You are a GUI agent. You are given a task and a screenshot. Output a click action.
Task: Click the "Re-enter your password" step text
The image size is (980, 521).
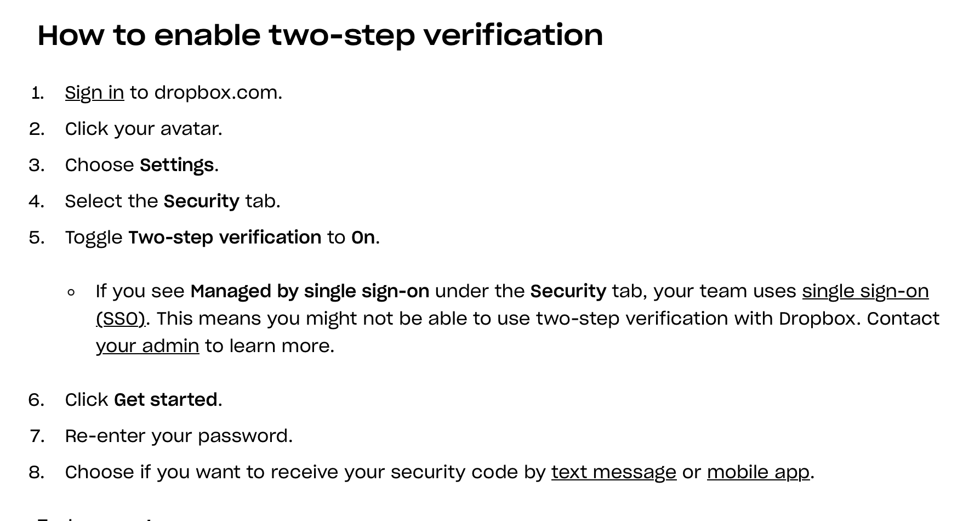tap(179, 436)
